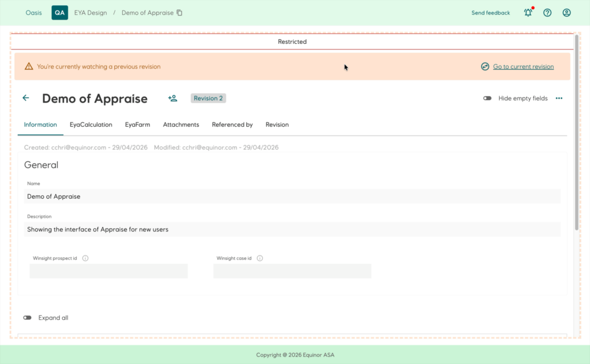Screen dimensions: 590x364
Task: Click Send feedback in the header
Action: click(x=491, y=13)
